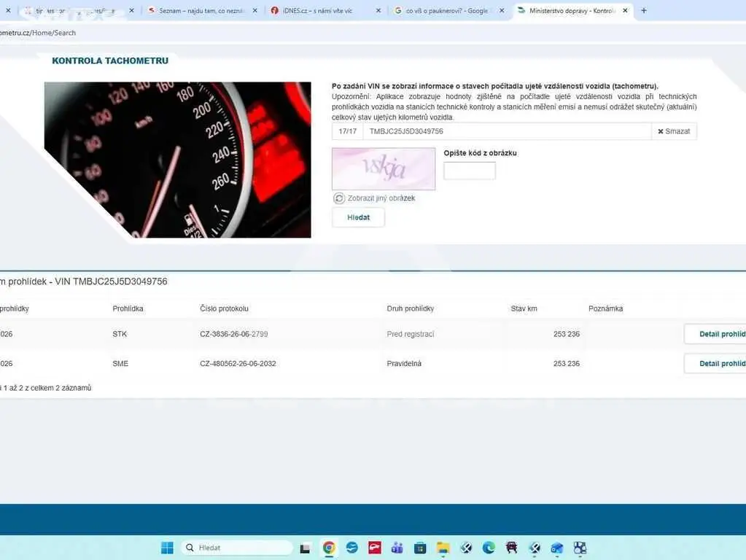Switch to the Google search tab
This screenshot has width=746, height=560.
[449, 10]
